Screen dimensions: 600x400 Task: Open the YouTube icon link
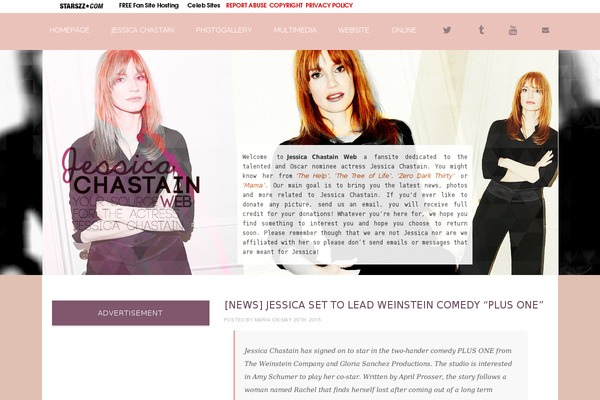point(513,30)
